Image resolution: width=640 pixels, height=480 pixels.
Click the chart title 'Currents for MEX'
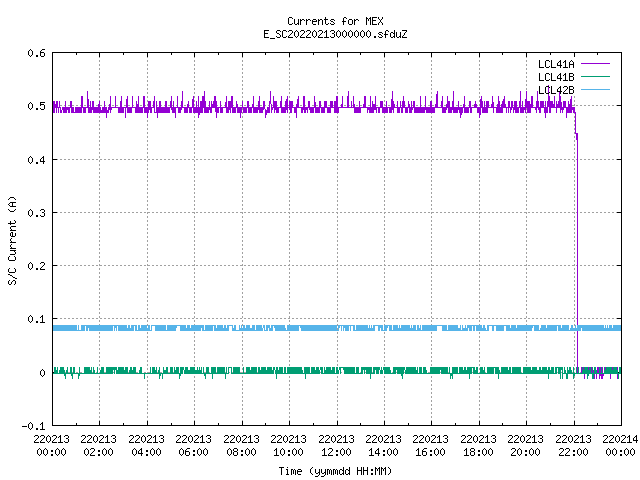(335, 21)
